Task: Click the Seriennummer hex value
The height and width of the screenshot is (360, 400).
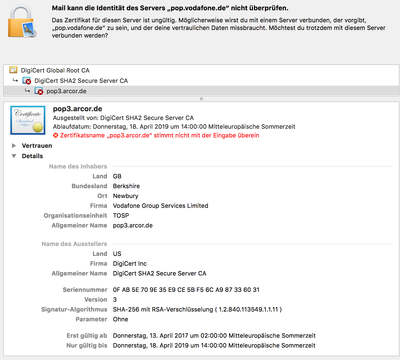Action: 186,290
